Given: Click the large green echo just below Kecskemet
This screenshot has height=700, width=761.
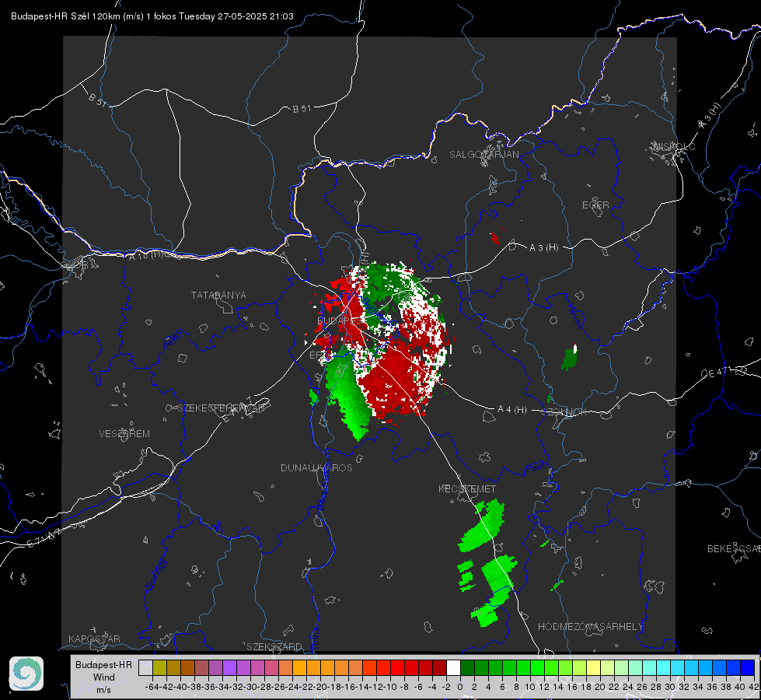Looking at the screenshot, I should [x=483, y=526].
